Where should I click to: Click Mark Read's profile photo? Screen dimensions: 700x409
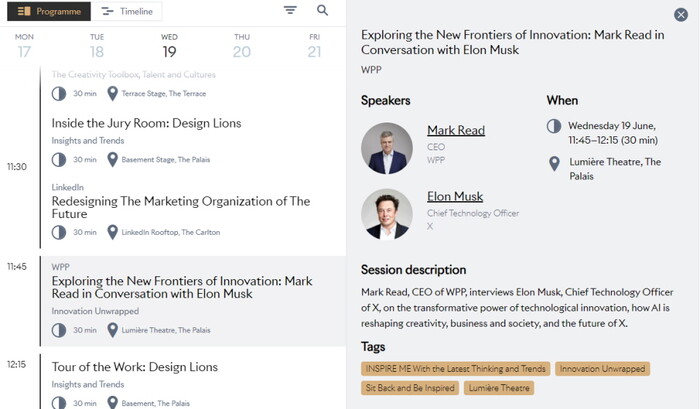coord(387,148)
